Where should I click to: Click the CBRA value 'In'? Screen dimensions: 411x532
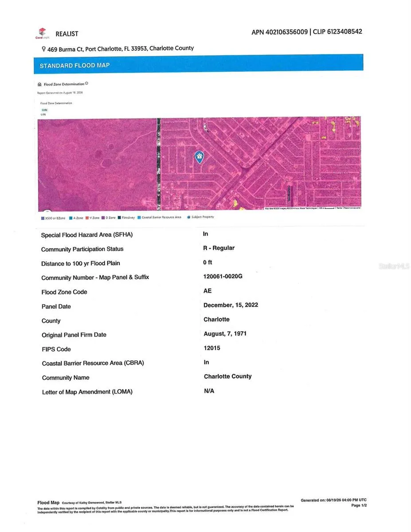[207, 362]
